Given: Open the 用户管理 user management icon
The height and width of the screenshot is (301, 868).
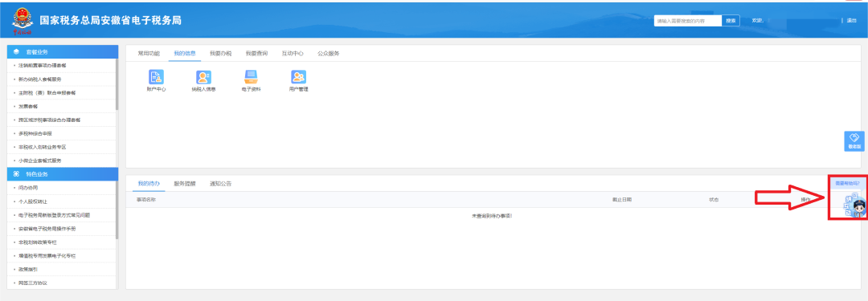Looking at the screenshot, I should click(298, 77).
